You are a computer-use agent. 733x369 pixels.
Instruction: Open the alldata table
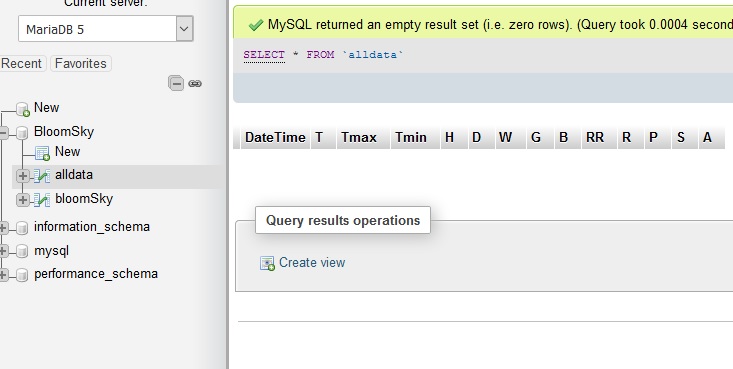(x=74, y=175)
